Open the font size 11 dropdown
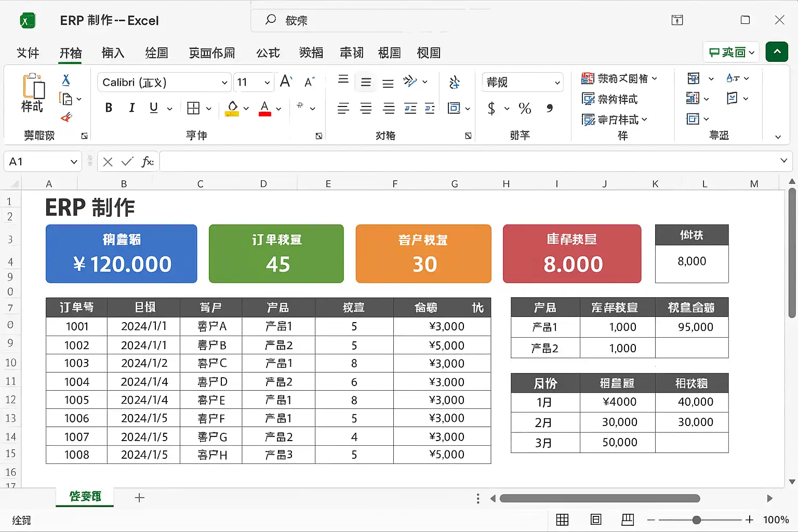Viewport: 798px width, 532px height. 267,83
